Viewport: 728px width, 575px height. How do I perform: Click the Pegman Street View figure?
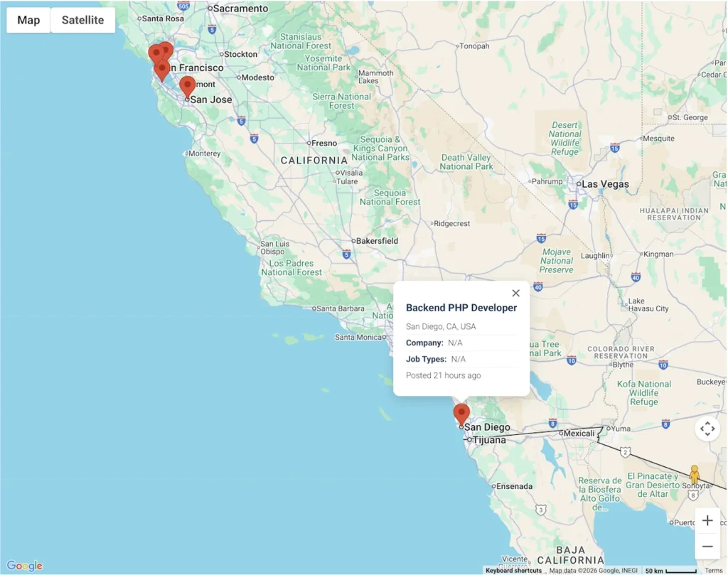click(695, 473)
